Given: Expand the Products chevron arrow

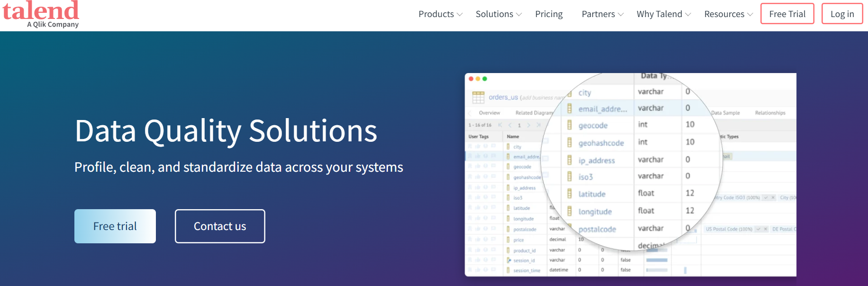Looking at the screenshot, I should 460,15.
